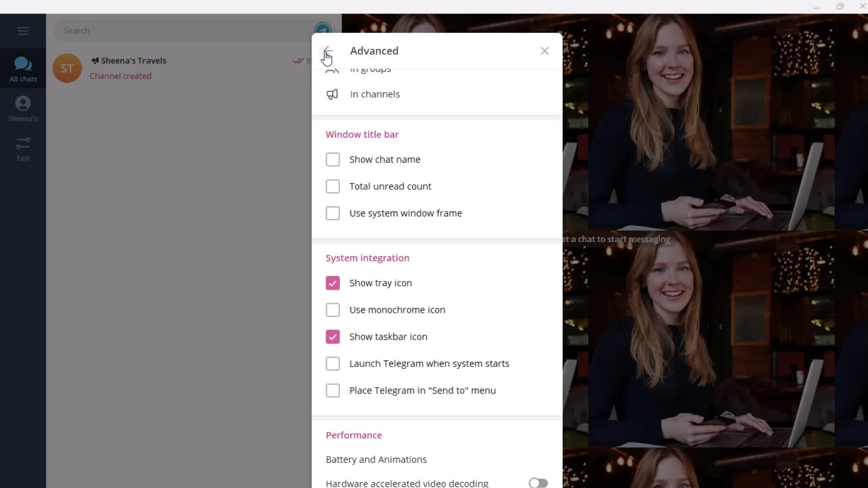The image size is (868, 488).
Task: Disable Show tray icon checkbox
Action: (x=333, y=282)
